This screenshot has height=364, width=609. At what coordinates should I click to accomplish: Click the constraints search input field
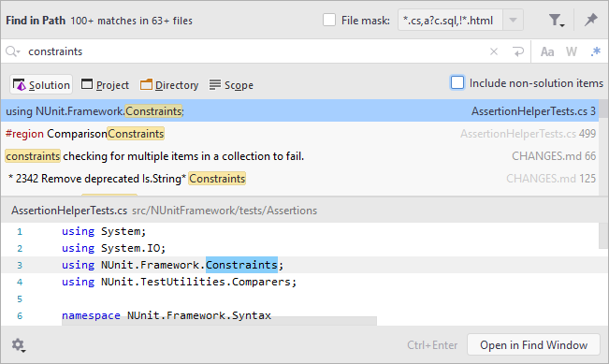coord(256,51)
